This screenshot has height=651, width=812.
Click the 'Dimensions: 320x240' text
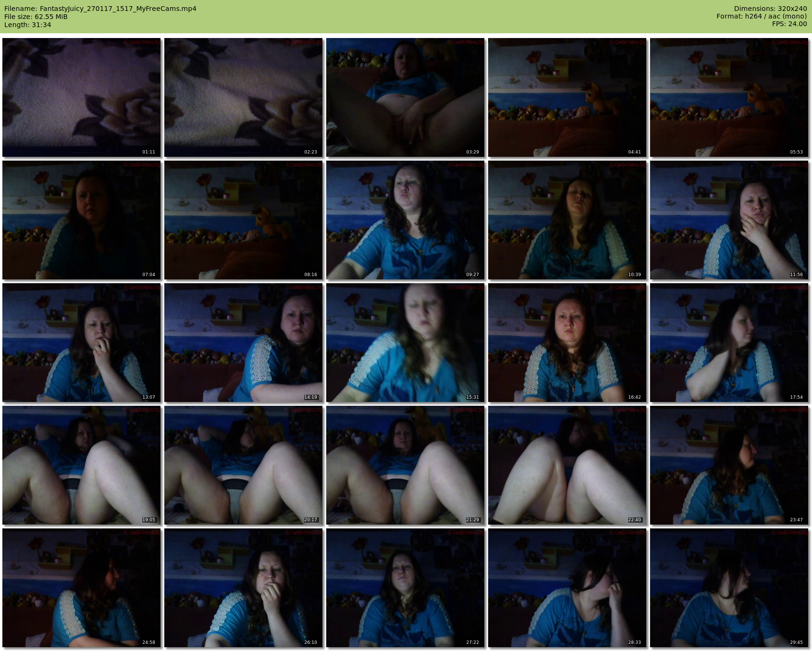(x=770, y=9)
